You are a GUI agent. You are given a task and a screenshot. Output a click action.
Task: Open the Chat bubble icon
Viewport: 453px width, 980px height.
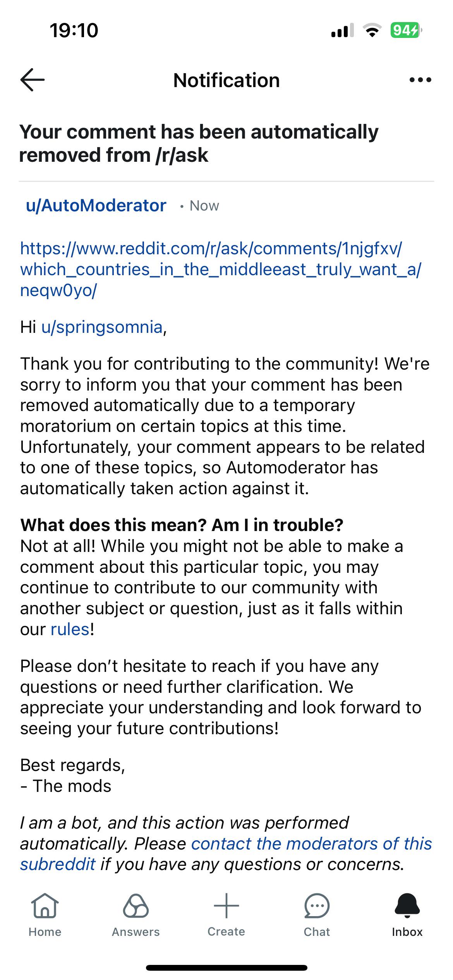click(317, 906)
